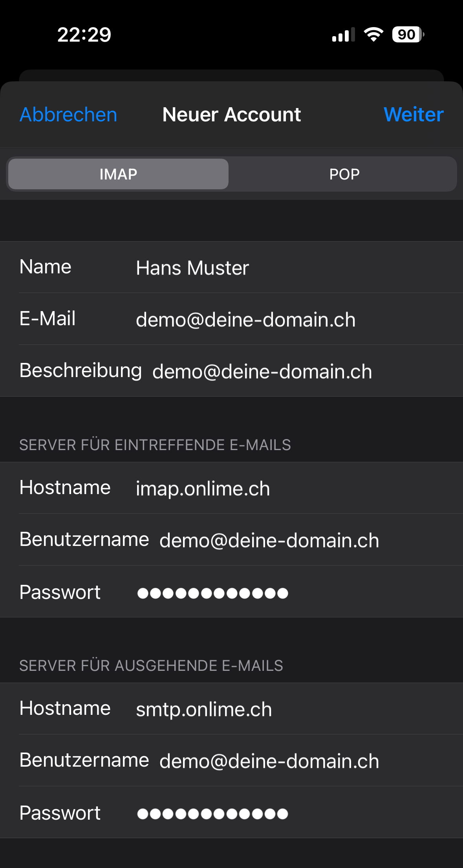The width and height of the screenshot is (463, 868).
Task: Tap the Wi-Fi status icon
Action: tap(373, 35)
